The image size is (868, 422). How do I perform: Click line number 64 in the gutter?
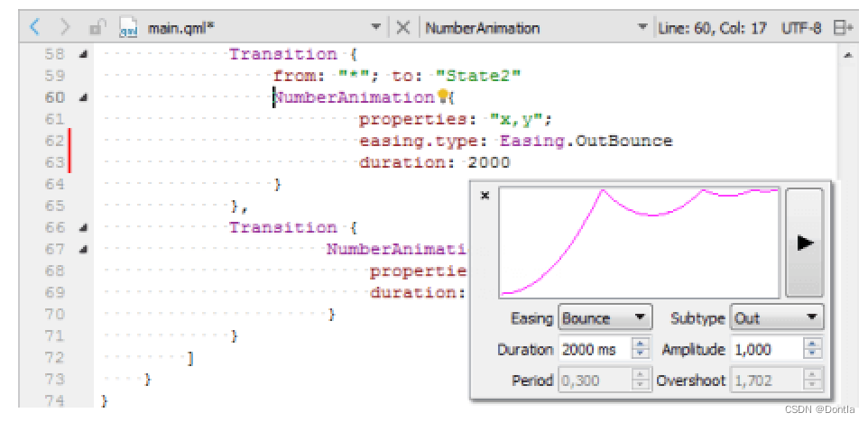pos(54,184)
